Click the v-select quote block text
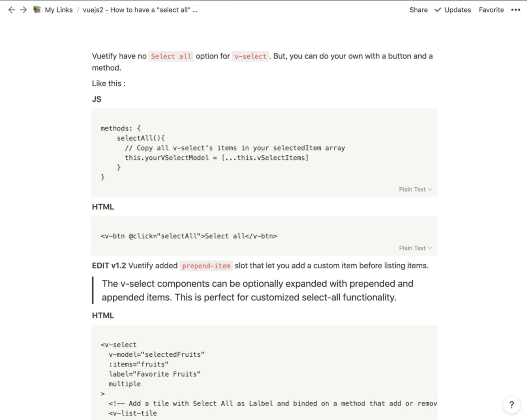This screenshot has height=420, width=527. [x=257, y=290]
